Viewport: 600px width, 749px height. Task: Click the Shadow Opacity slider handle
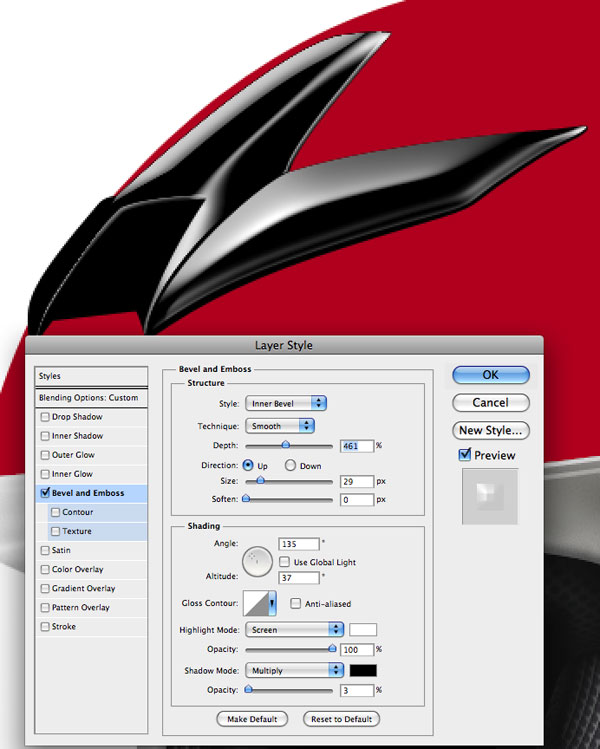click(248, 689)
